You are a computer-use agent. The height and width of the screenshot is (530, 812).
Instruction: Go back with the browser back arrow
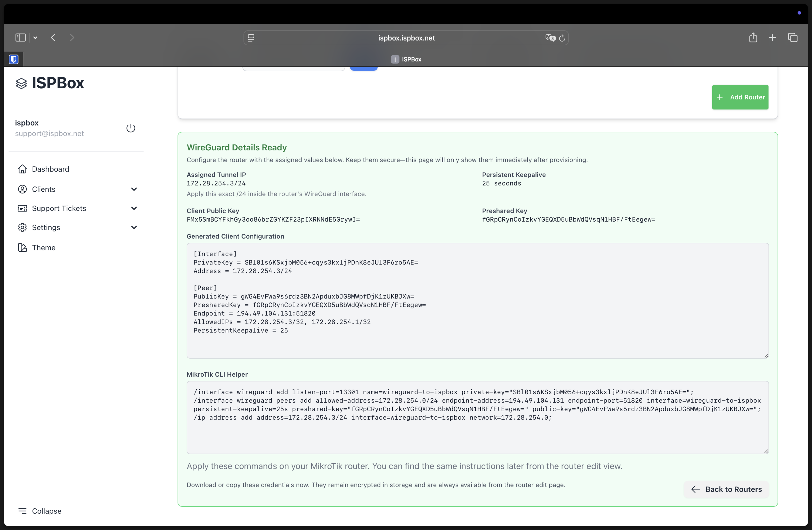[53, 38]
